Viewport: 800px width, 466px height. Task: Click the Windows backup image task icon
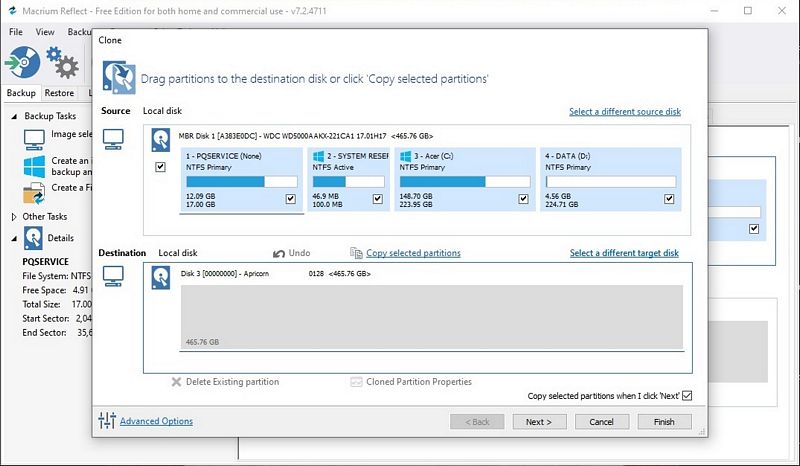(x=34, y=167)
